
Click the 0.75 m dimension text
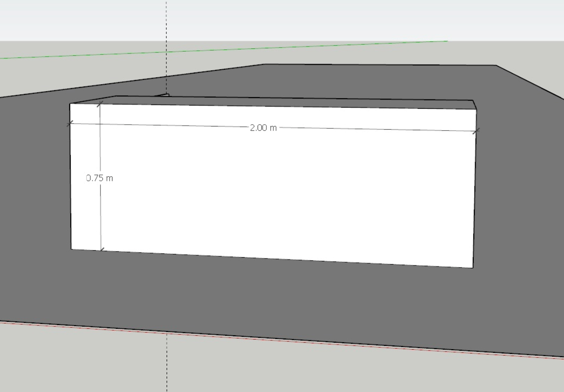100,178
